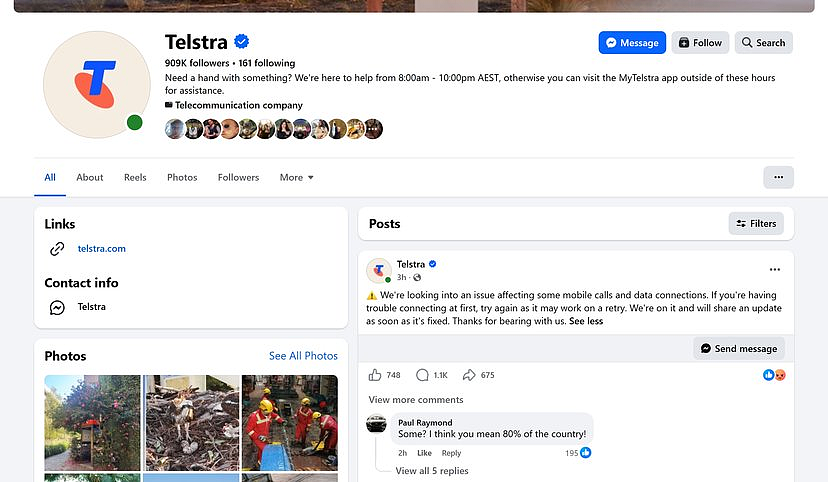Expand the More tab dropdown
The image size is (828, 482).
coord(296,177)
